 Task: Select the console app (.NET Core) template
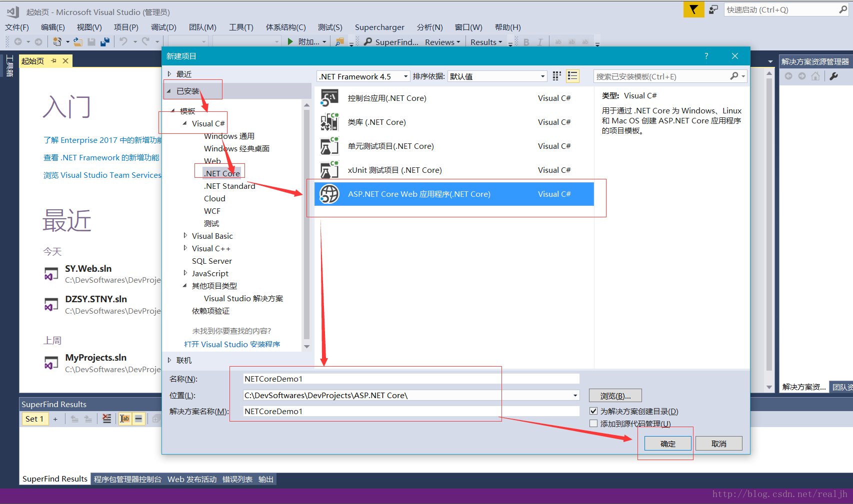pos(454,98)
